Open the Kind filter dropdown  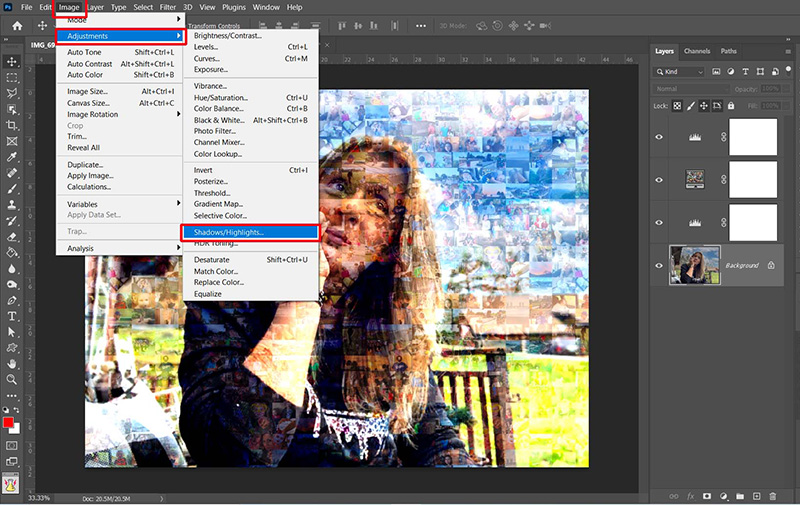coord(679,72)
